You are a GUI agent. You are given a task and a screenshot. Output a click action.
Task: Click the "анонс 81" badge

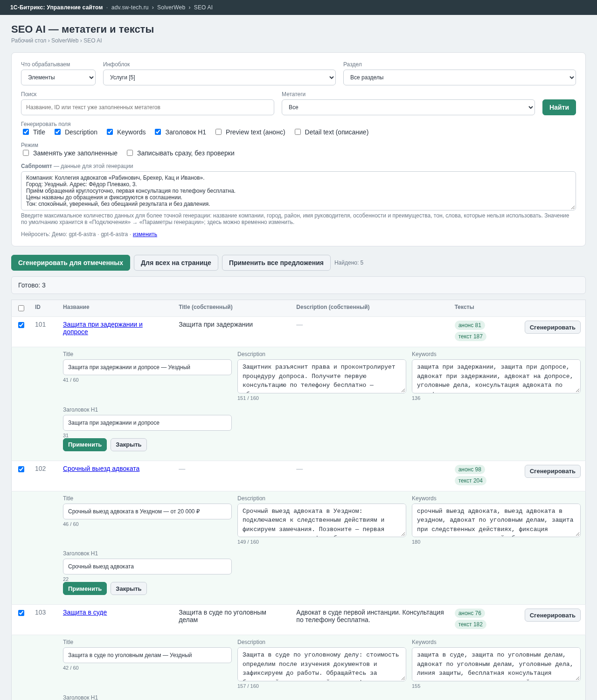[x=470, y=325]
